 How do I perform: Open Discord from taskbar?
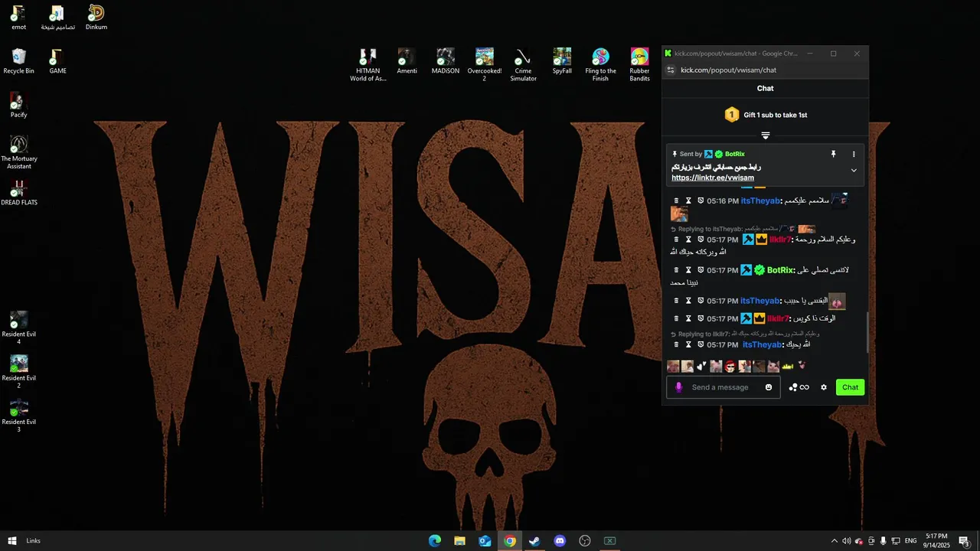560,541
